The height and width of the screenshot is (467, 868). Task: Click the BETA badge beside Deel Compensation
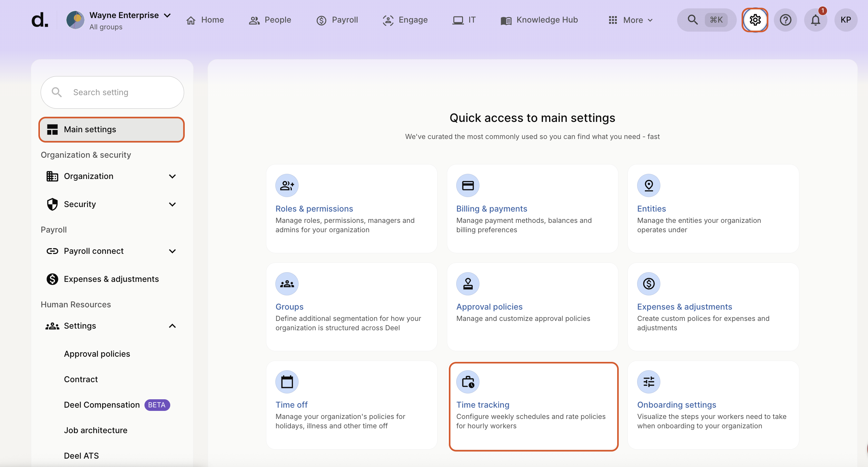157,405
